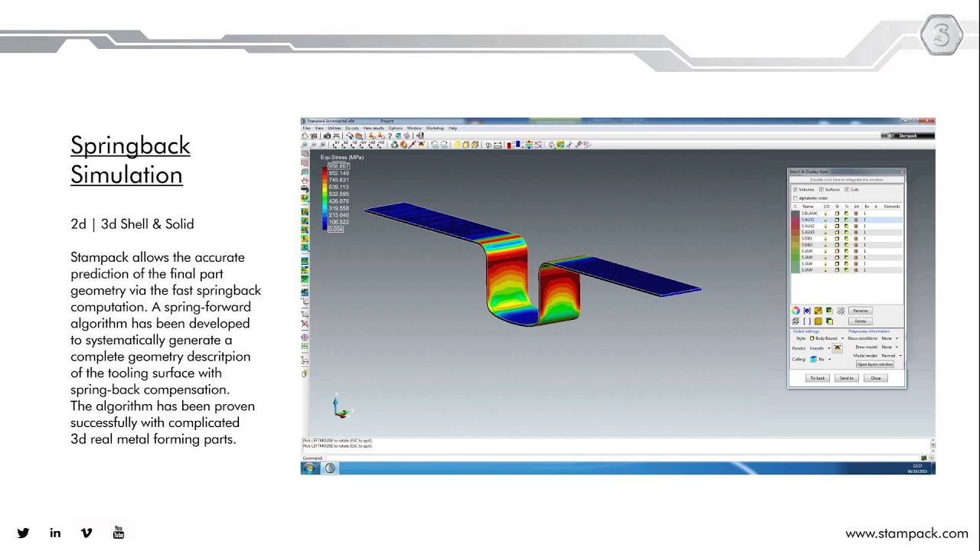Screen dimensions: 980x551
Task: Click the S DIE2 layer color swatch
Action: pos(795,245)
